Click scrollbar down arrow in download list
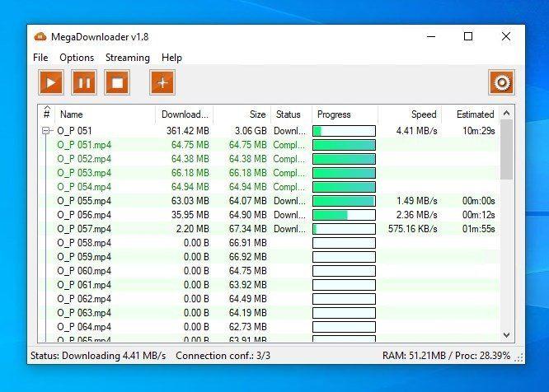 click(506, 335)
